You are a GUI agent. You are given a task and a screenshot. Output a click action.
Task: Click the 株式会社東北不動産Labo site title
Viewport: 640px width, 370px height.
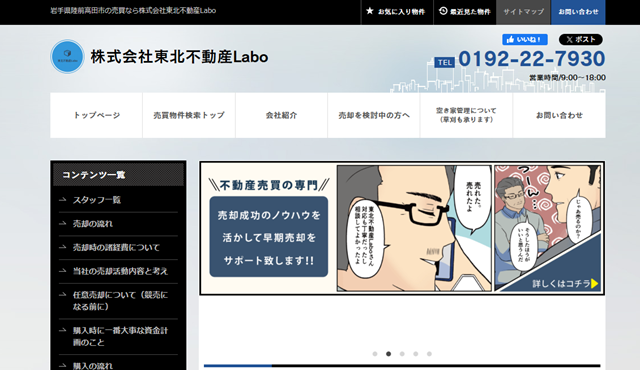point(179,57)
